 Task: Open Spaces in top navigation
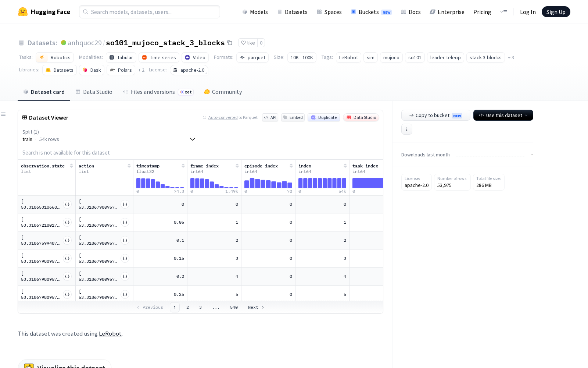click(329, 12)
